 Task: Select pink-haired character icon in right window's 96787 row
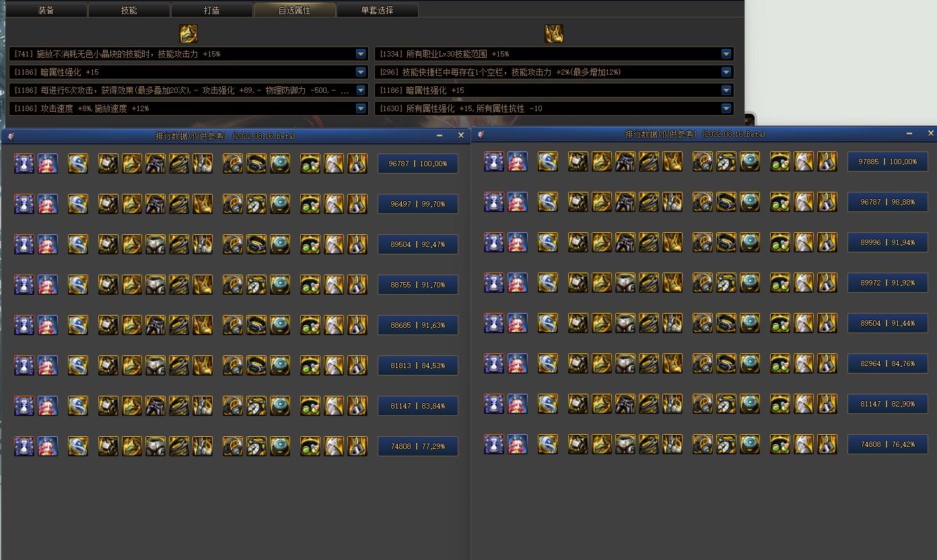click(x=518, y=202)
